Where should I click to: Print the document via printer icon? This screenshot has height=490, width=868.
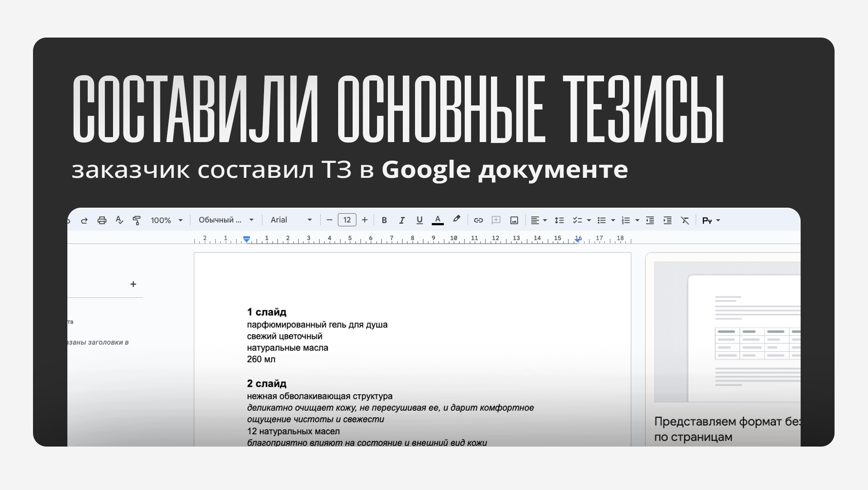click(102, 220)
